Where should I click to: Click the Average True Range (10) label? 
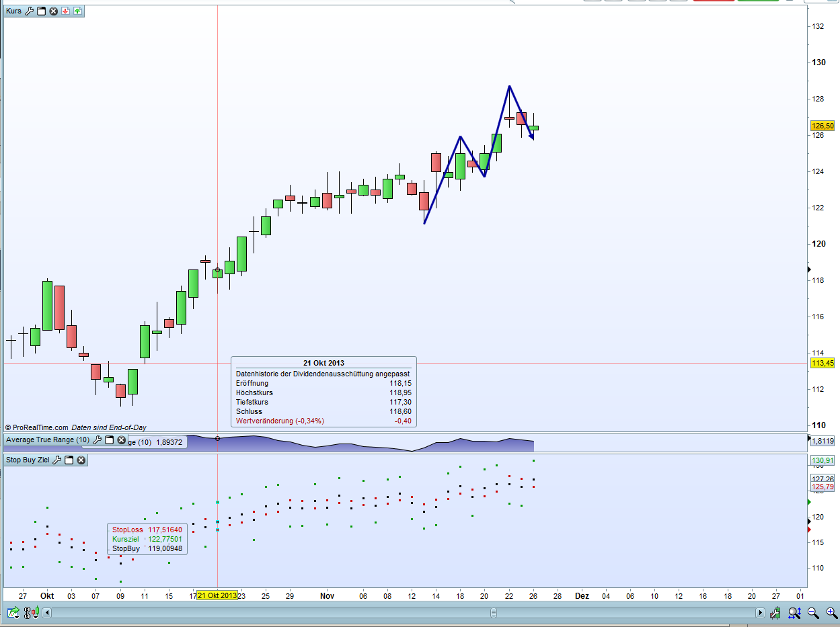48,440
